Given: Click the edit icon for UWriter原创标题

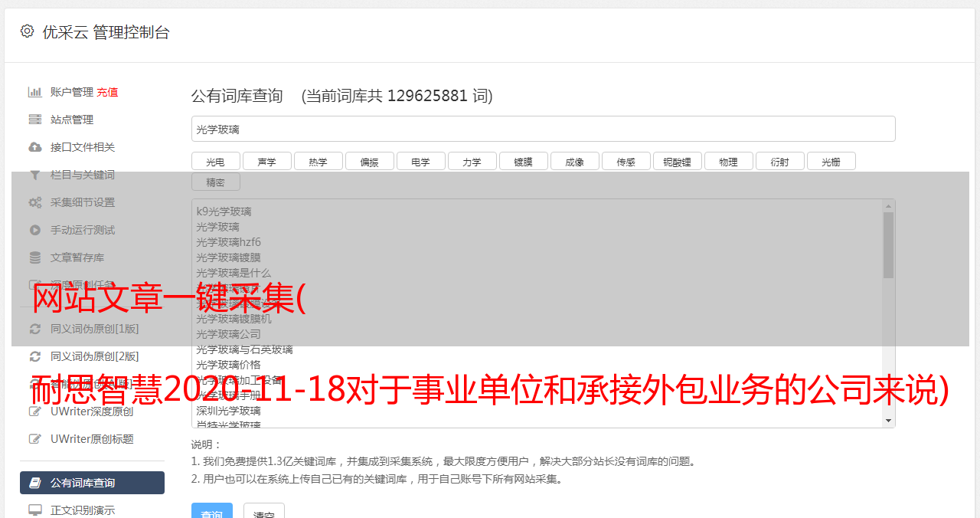Looking at the screenshot, I should (x=35, y=439).
